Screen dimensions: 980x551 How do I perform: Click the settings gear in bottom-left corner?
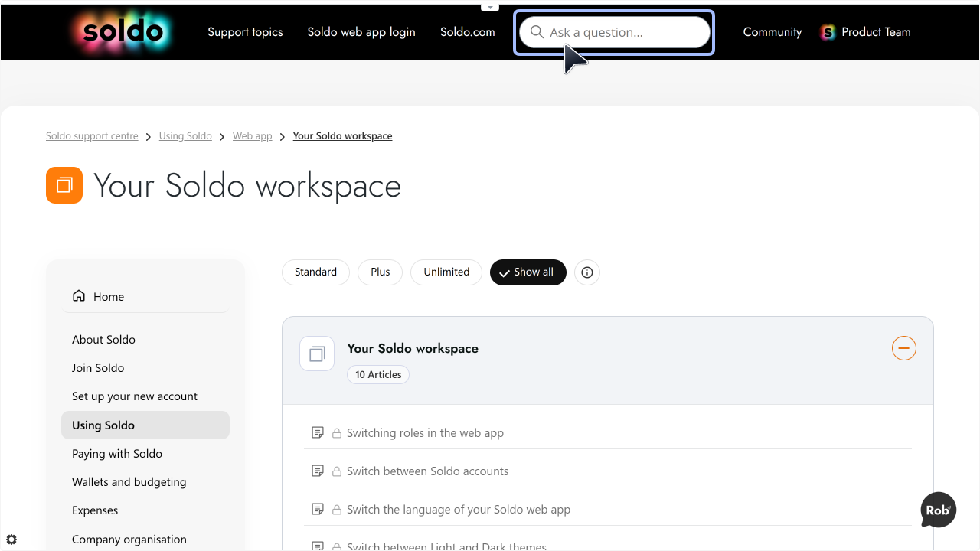tap(11, 540)
